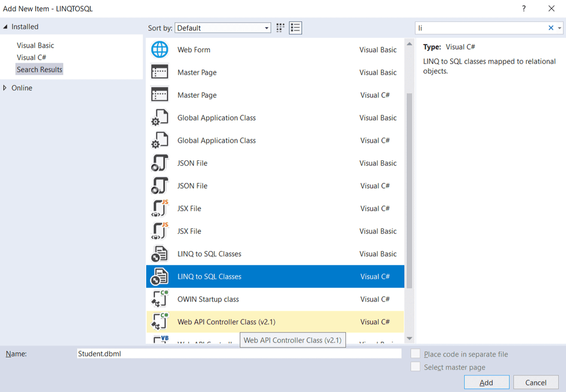Click the Name field containing Student.dbml
The width and height of the screenshot is (566, 392).
(238, 354)
